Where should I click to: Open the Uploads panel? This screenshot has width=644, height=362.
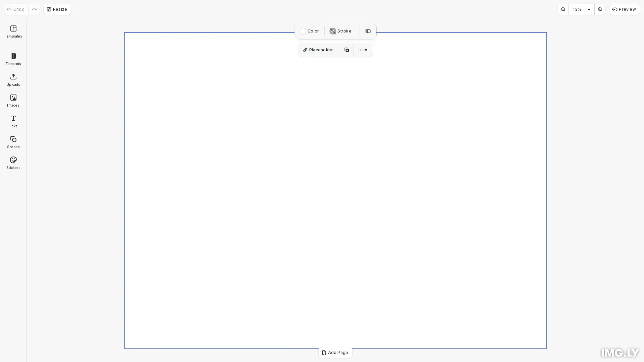point(13,80)
